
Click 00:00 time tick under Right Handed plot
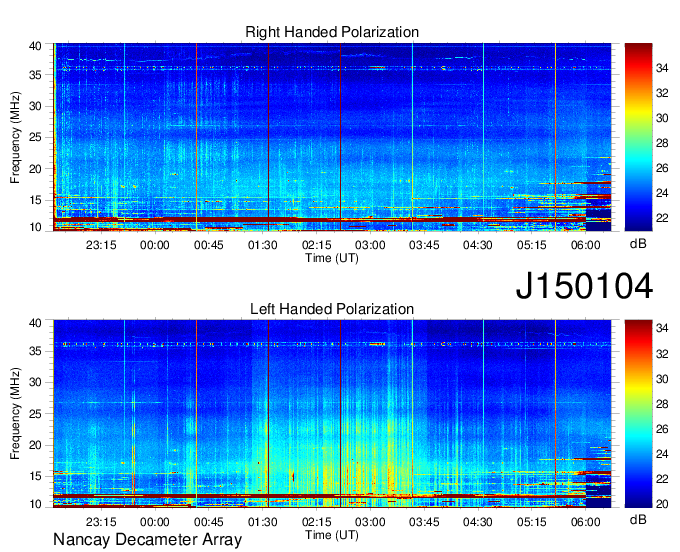point(155,245)
